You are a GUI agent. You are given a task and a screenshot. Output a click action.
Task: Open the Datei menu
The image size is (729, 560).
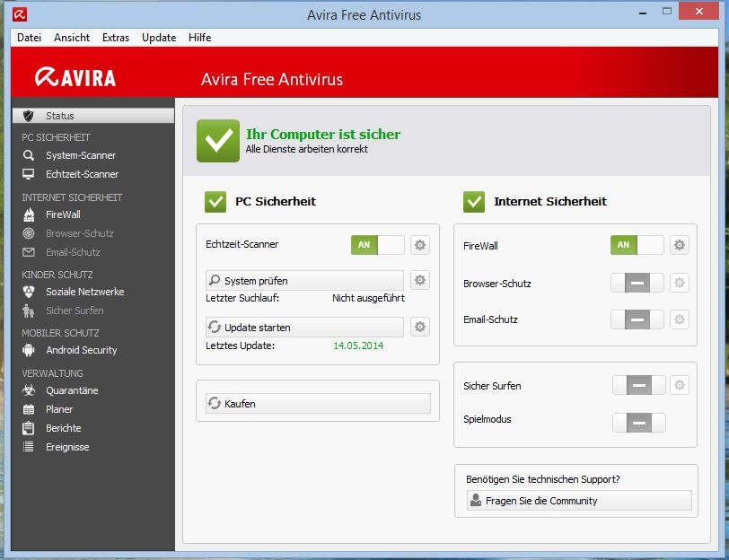pyautogui.click(x=29, y=38)
